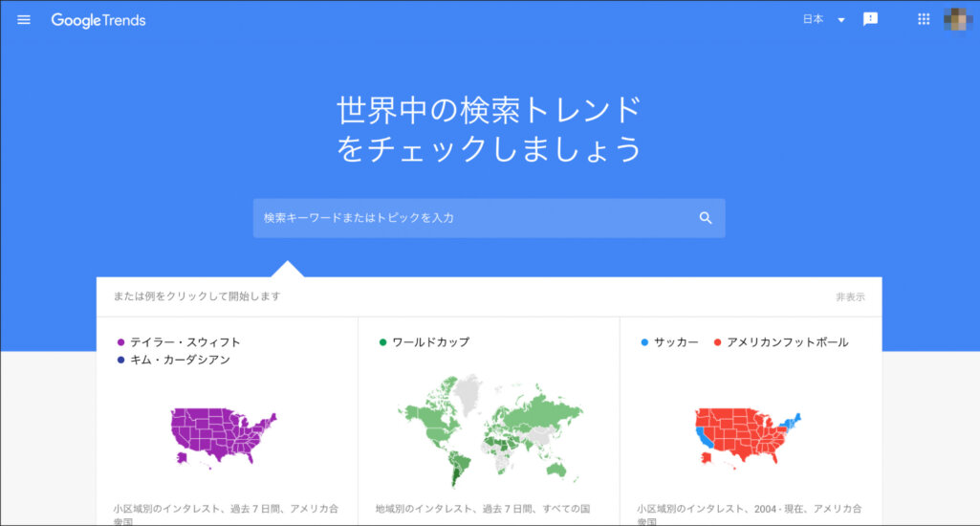The image size is (980, 526).
Task: Select the ワールドカップ example term
Action: click(x=430, y=342)
